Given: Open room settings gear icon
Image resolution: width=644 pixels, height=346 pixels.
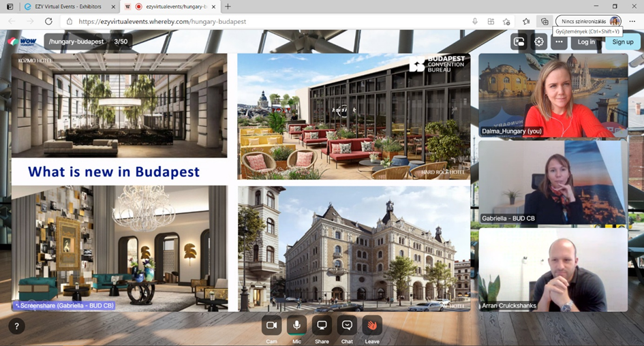Looking at the screenshot, I should point(539,42).
